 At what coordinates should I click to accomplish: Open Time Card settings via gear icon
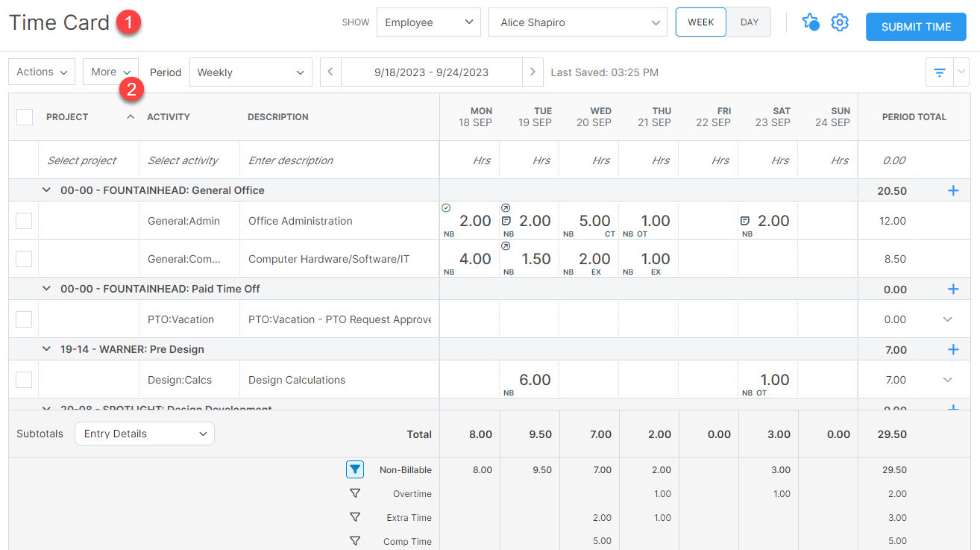pos(840,22)
